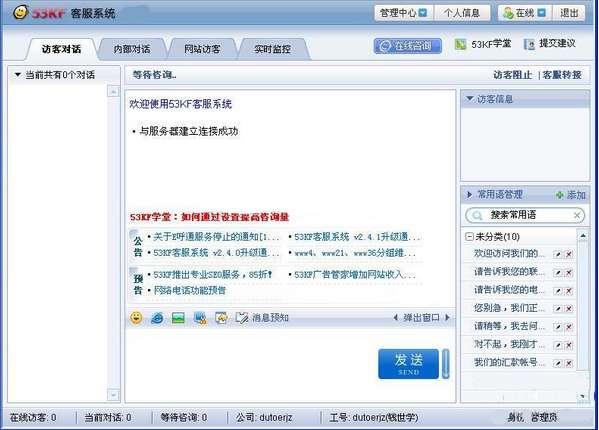Open the 53KF学堂 icon link

[x=461, y=44]
